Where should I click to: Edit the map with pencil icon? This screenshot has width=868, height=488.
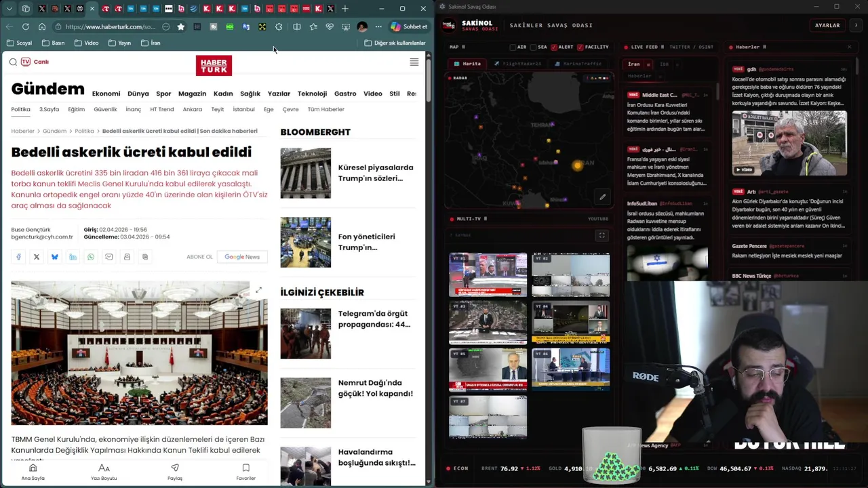point(602,197)
